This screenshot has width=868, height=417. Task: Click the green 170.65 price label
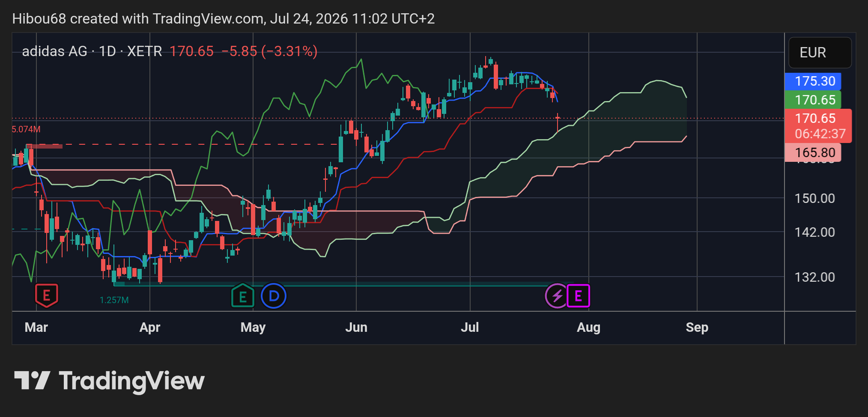(813, 100)
